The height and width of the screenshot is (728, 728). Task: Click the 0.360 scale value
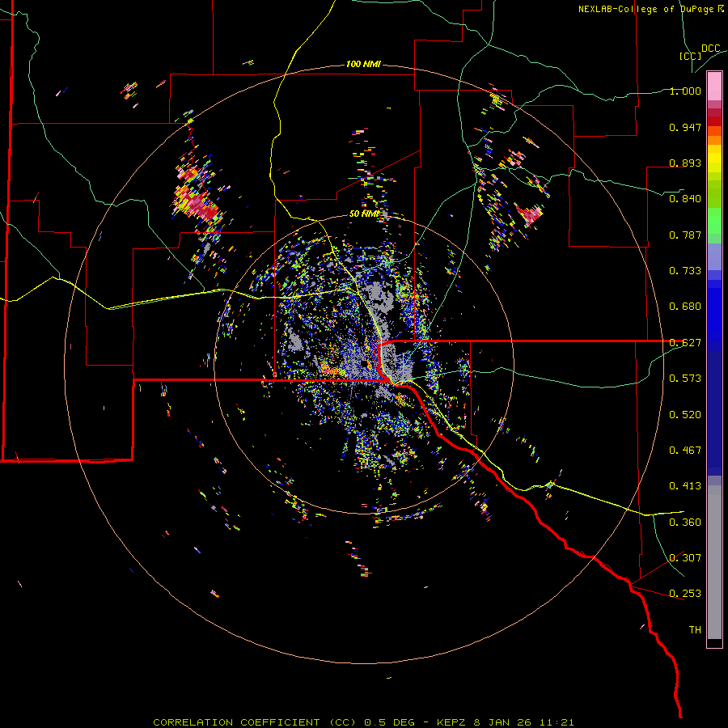(685, 523)
